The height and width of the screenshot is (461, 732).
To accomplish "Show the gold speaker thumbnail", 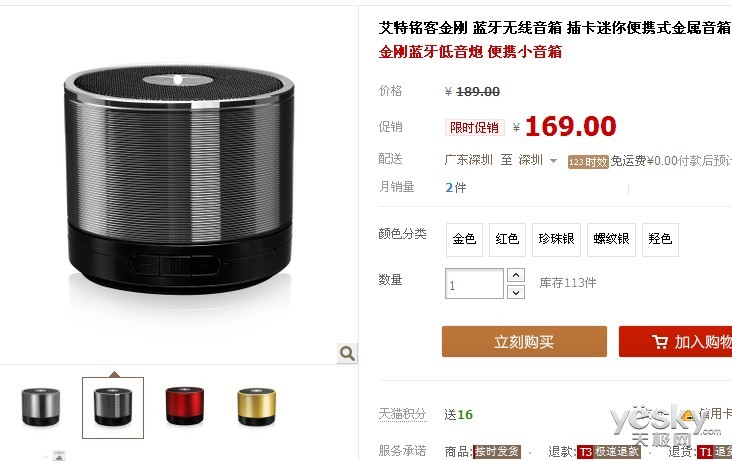I will pyautogui.click(x=256, y=407).
